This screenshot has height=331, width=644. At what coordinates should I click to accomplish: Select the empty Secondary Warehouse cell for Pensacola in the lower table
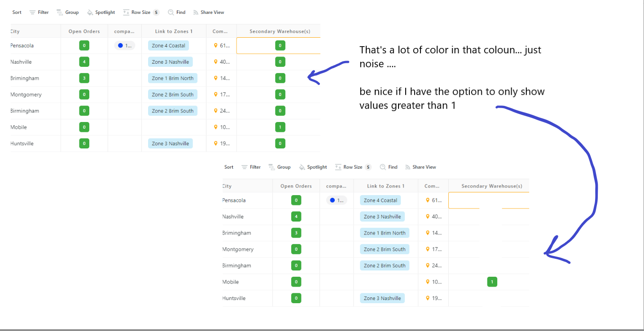489,200
